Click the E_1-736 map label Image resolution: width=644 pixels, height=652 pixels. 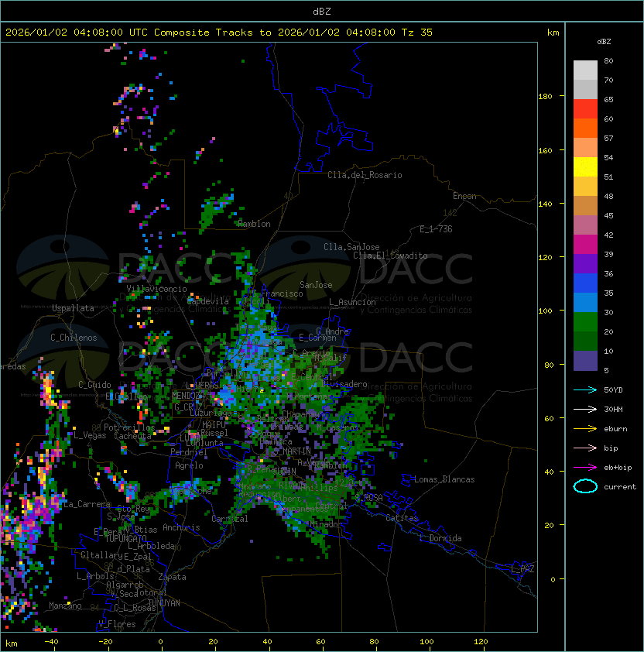coord(436,229)
